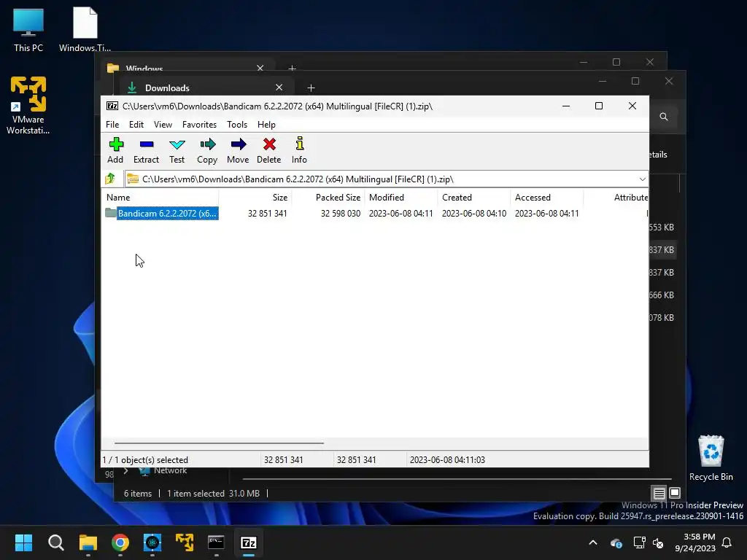Select Network in Explorer navigation pane
Image resolution: width=747 pixels, height=560 pixels.
click(170, 471)
